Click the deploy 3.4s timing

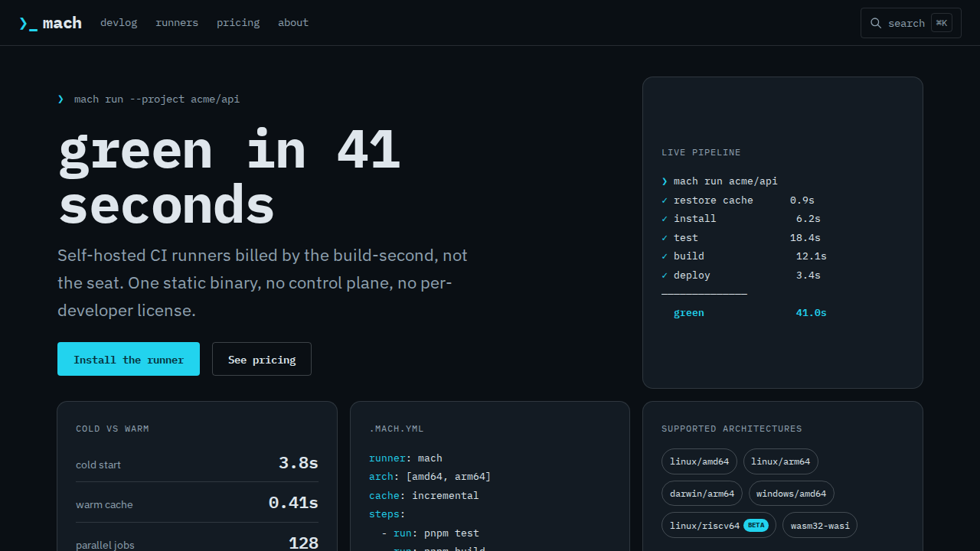pos(808,275)
